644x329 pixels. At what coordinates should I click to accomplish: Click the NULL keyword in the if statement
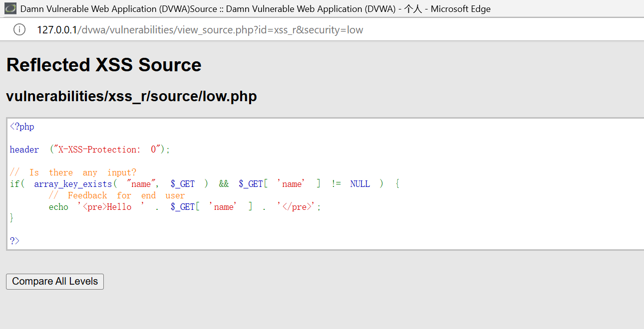(360, 184)
